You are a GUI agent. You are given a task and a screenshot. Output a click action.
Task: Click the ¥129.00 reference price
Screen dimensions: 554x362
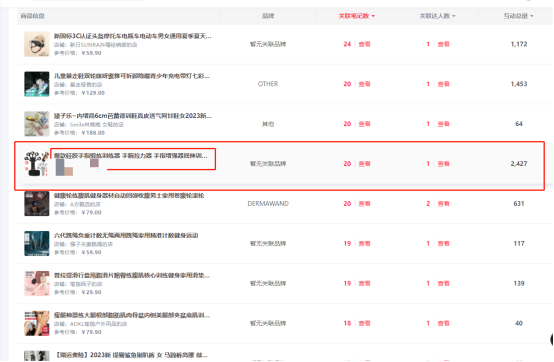coord(93,93)
